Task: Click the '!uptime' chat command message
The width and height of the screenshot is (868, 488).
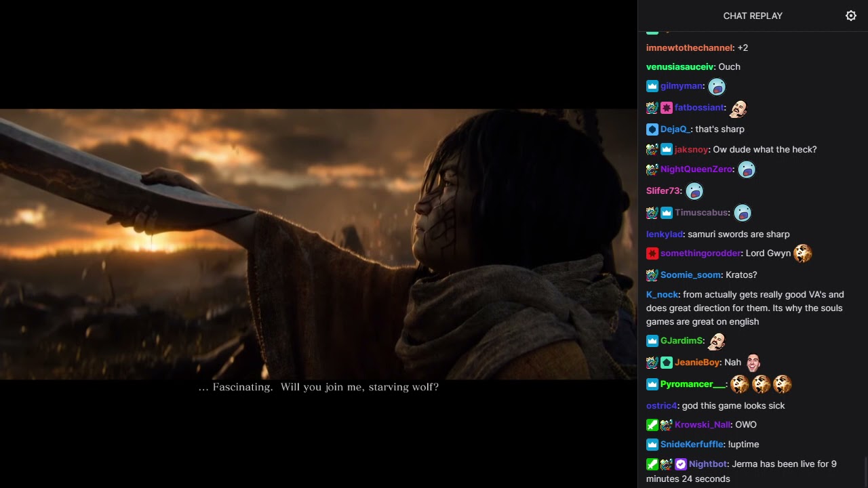Action: point(743,445)
